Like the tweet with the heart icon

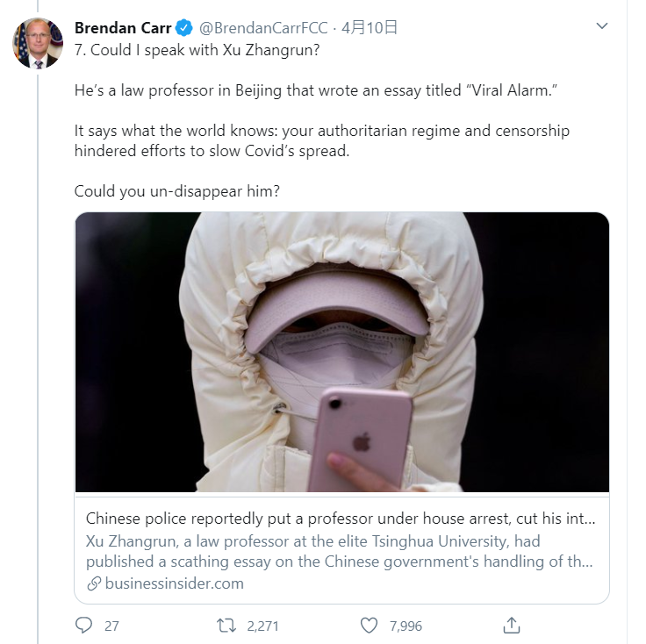pos(370,626)
